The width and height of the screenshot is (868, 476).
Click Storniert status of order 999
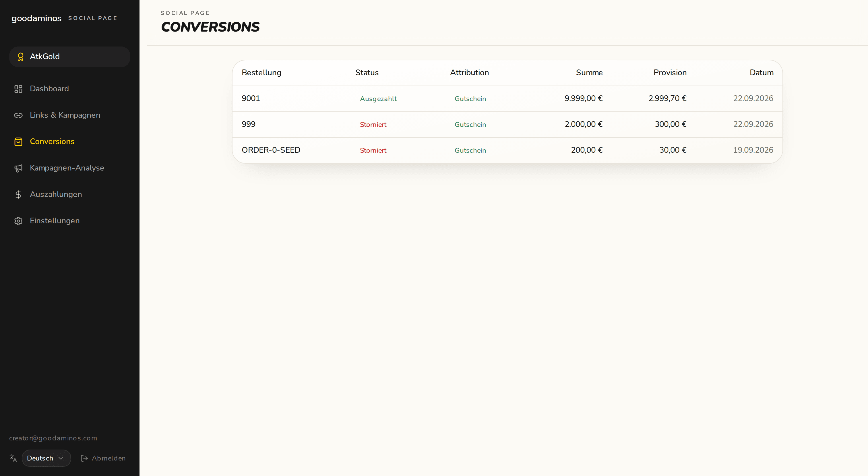click(x=373, y=124)
